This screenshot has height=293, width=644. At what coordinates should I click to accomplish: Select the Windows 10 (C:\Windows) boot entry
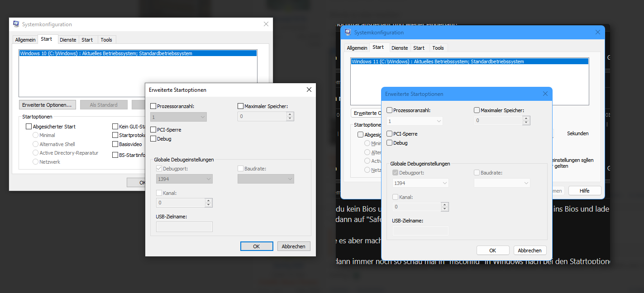click(x=138, y=53)
